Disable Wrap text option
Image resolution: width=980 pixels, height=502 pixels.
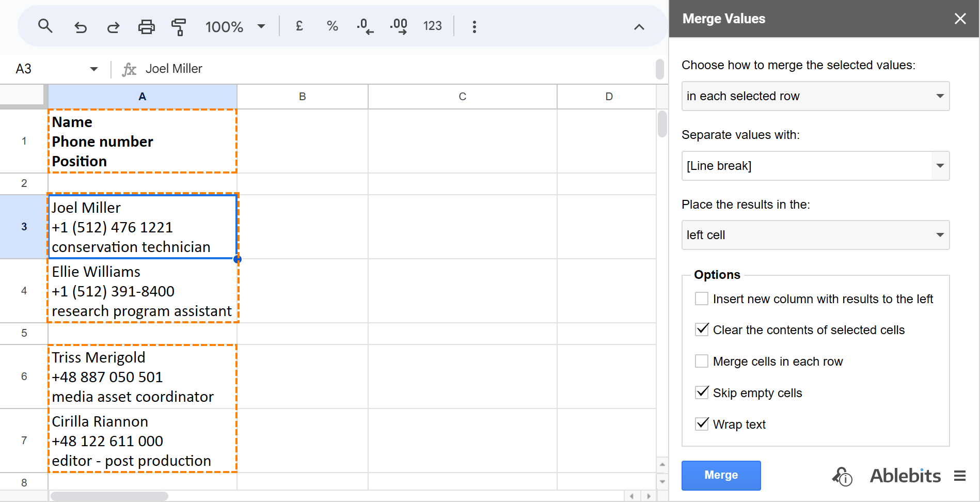(701, 424)
